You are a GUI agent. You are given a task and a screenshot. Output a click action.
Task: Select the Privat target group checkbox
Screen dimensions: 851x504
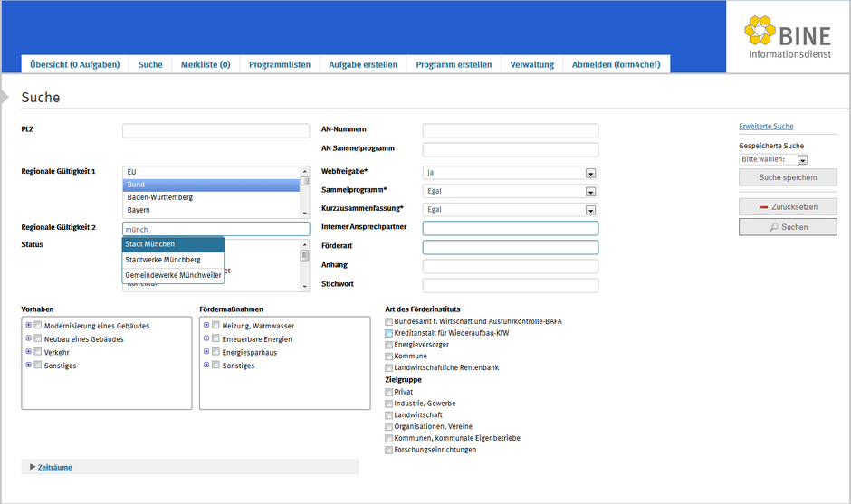(x=388, y=392)
